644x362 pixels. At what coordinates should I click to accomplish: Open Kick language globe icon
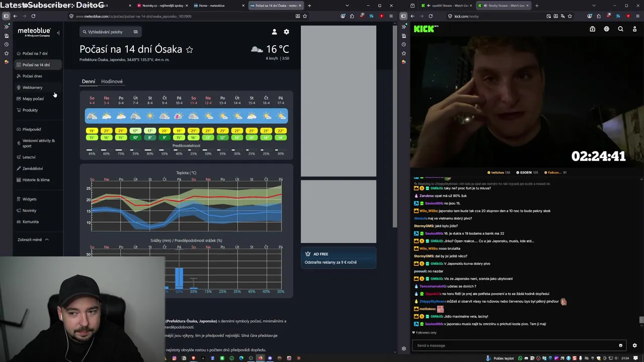coord(606,29)
